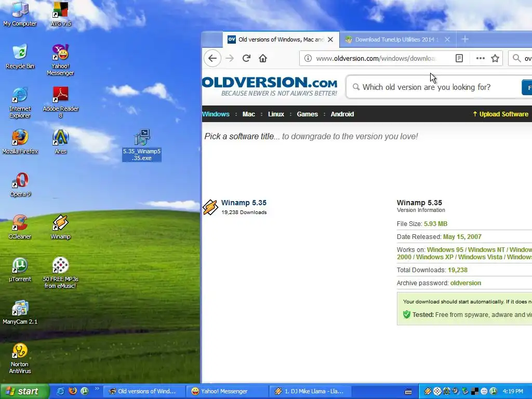Launch Yahoo! Messenger desktop shortcut

pos(60,60)
